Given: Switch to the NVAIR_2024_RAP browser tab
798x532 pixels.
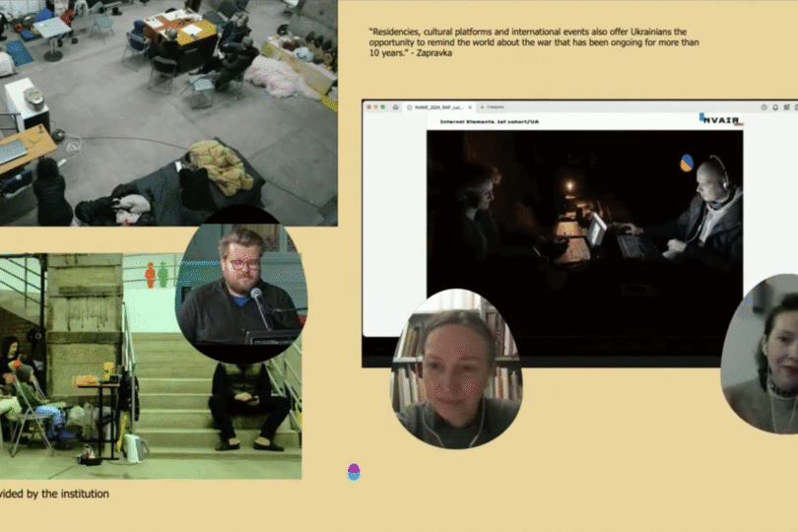Looking at the screenshot, I should pyautogui.click(x=438, y=106).
